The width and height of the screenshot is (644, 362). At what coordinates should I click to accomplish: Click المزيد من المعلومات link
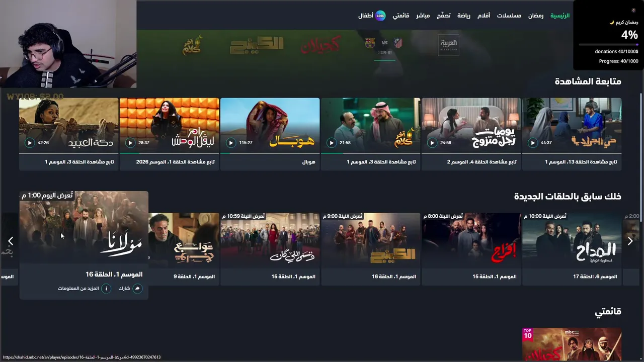click(x=78, y=289)
